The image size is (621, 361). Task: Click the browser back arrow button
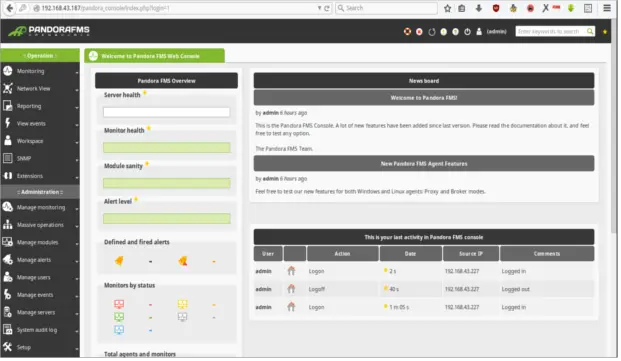point(9,8)
